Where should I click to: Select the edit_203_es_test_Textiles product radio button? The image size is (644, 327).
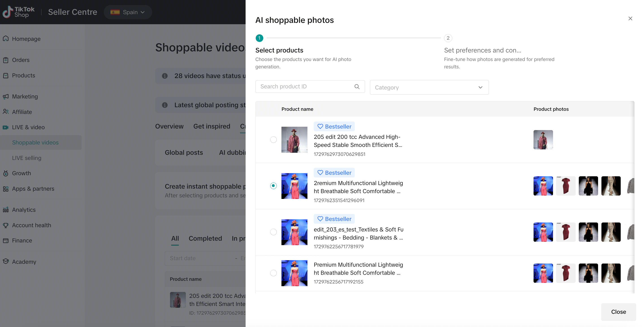click(x=273, y=232)
